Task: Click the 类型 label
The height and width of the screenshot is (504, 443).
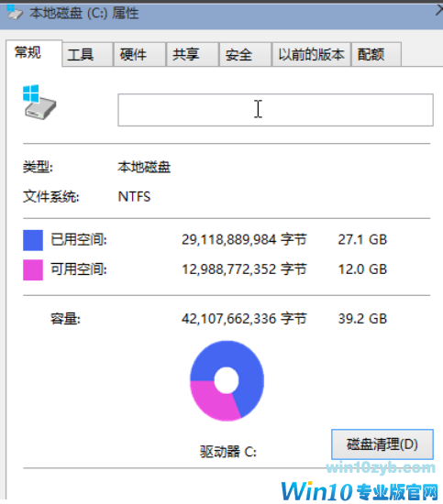Action: point(38,167)
